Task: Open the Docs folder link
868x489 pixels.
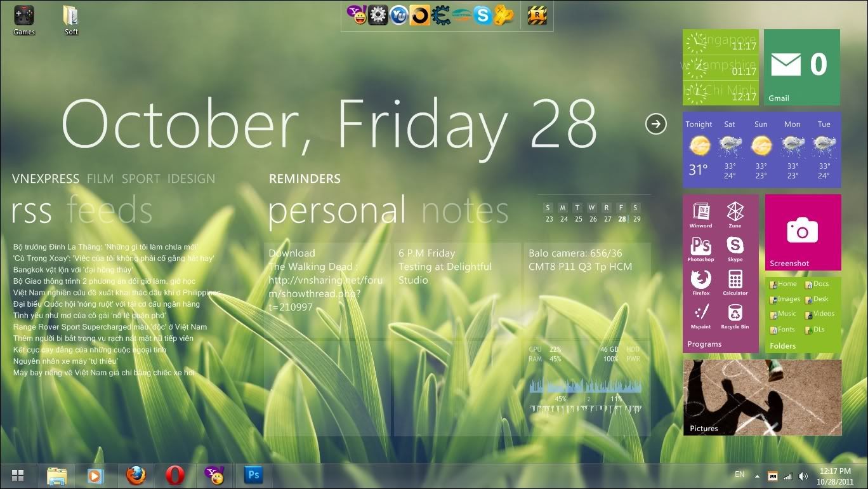Action: (817, 285)
